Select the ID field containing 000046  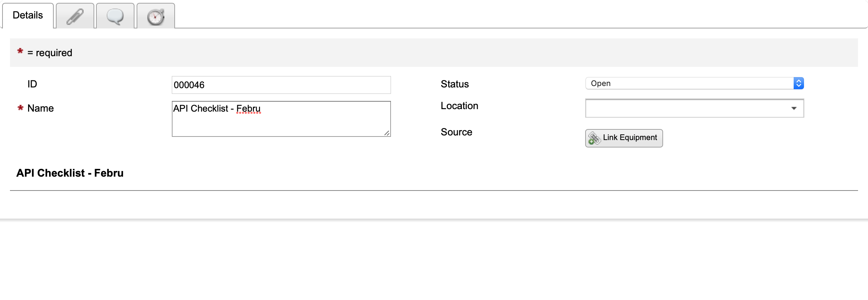281,85
